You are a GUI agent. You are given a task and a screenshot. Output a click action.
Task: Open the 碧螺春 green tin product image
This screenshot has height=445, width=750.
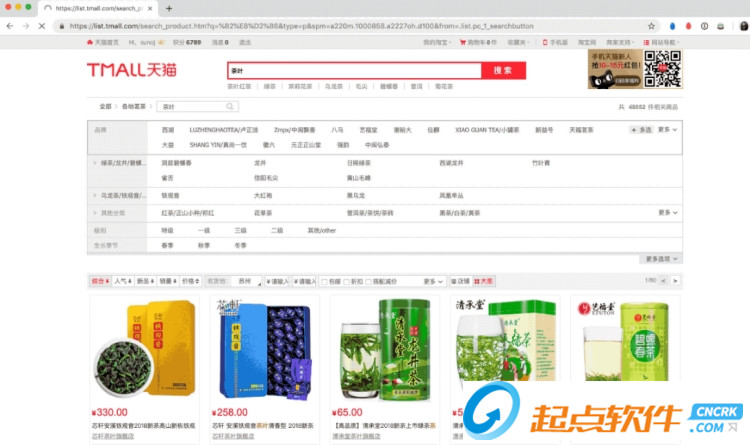click(x=625, y=339)
